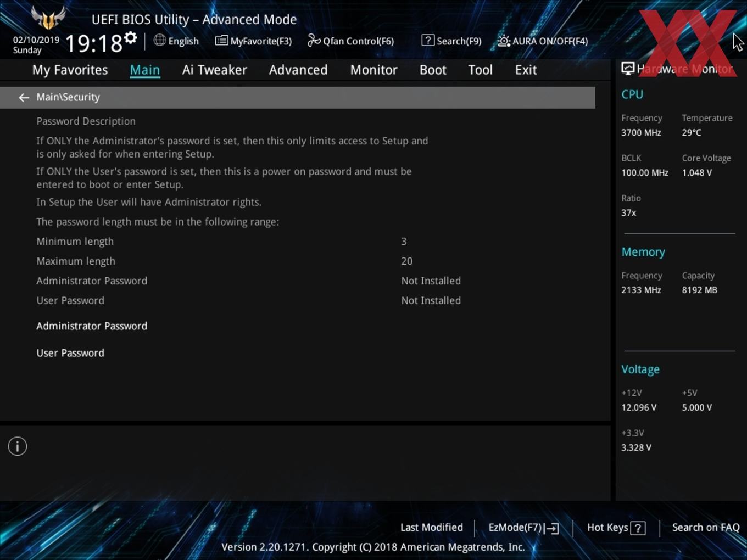Set the User Password option
This screenshot has width=747, height=560.
(70, 353)
